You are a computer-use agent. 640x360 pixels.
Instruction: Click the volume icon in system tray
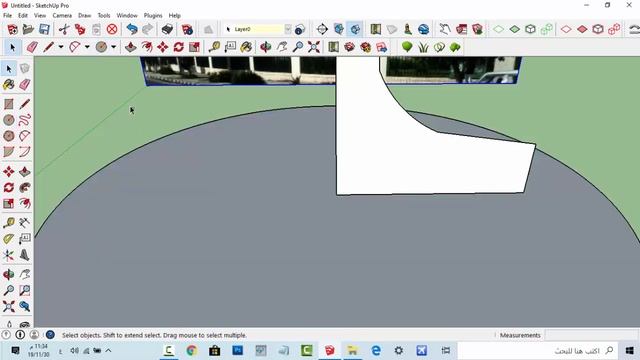click(x=74, y=350)
